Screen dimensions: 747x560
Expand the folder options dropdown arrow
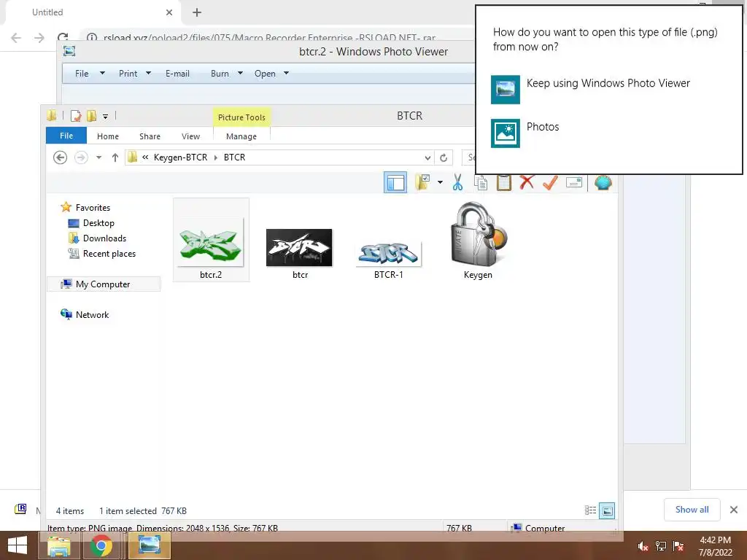coord(440,182)
